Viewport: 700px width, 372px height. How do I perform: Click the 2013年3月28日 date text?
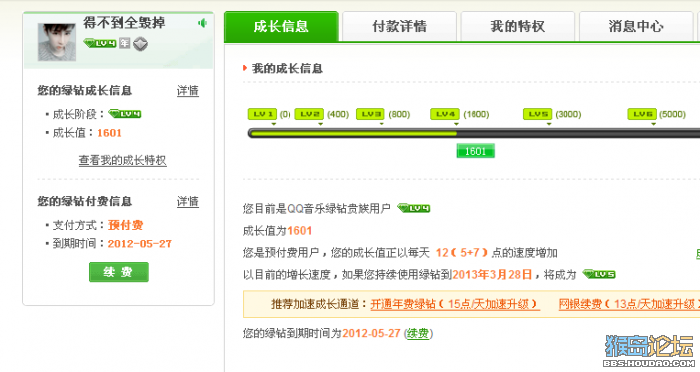click(492, 274)
